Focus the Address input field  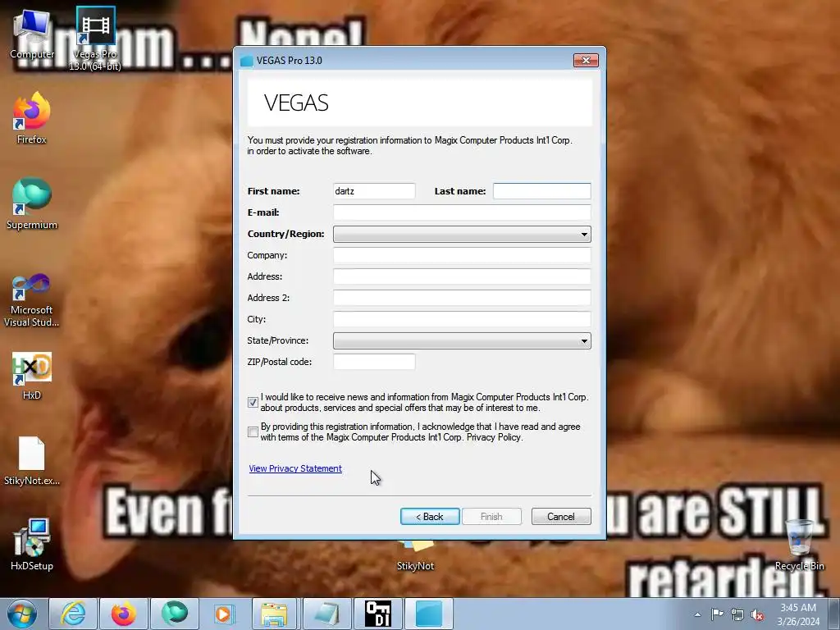point(462,276)
